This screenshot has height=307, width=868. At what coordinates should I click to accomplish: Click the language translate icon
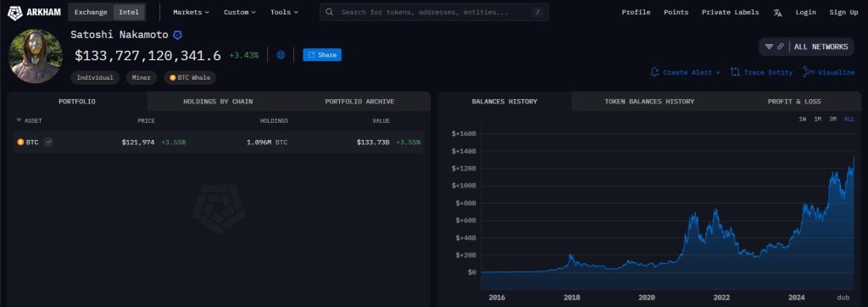(778, 12)
